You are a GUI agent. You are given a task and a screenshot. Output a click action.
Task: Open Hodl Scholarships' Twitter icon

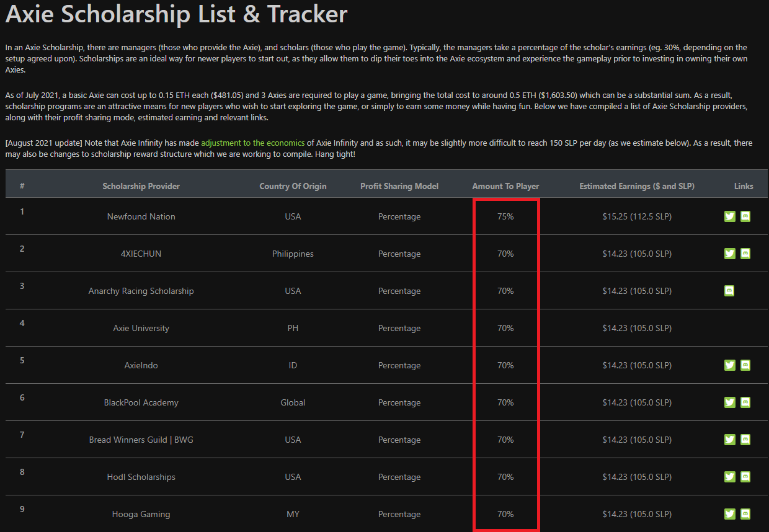point(729,477)
